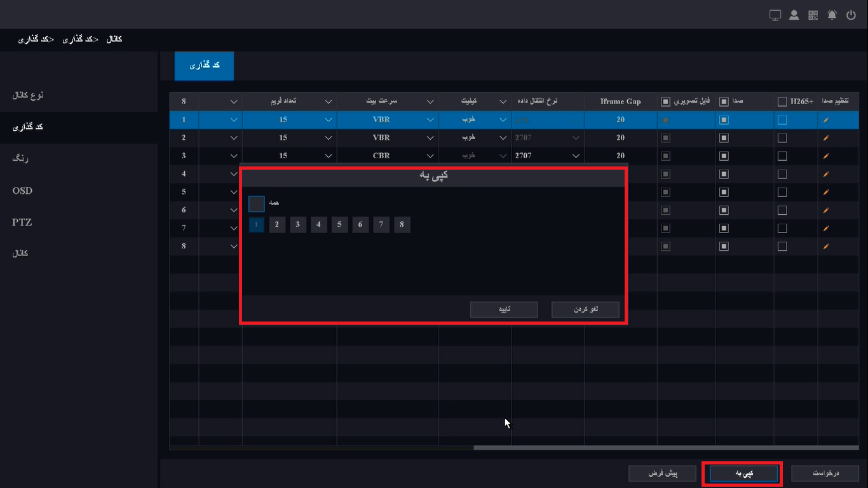
Task: Click the pencil edit icon for channel 4
Action: point(826,174)
